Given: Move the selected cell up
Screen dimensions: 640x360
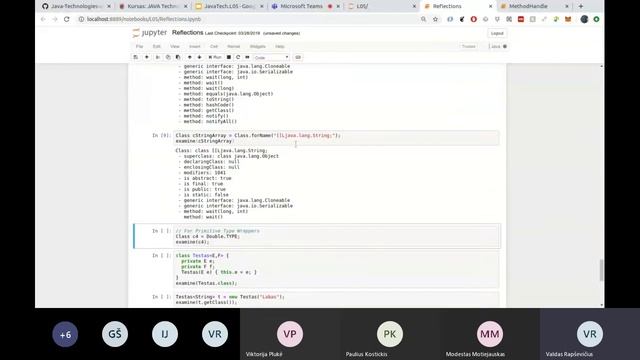Looking at the screenshot, I should 189,58.
